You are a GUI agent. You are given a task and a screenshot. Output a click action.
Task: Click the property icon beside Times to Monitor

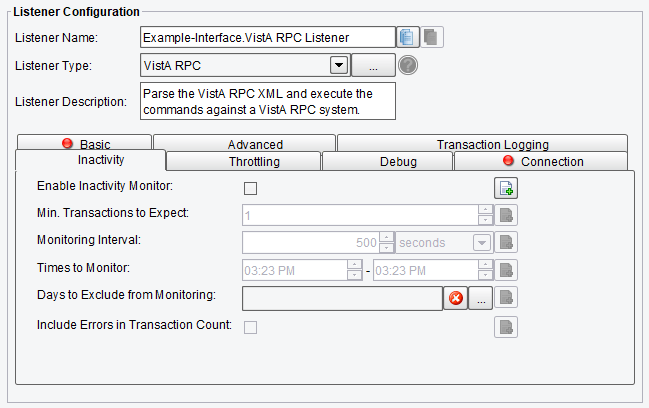pos(506,270)
